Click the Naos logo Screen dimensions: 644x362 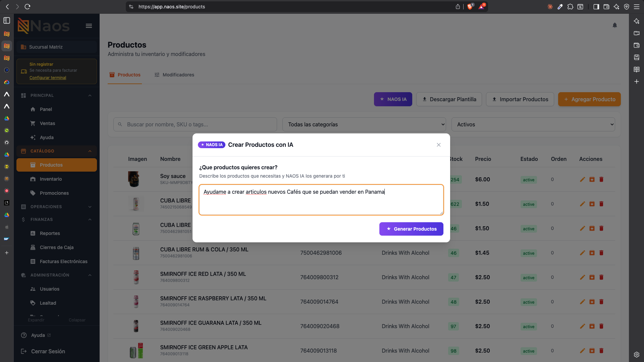(x=44, y=26)
